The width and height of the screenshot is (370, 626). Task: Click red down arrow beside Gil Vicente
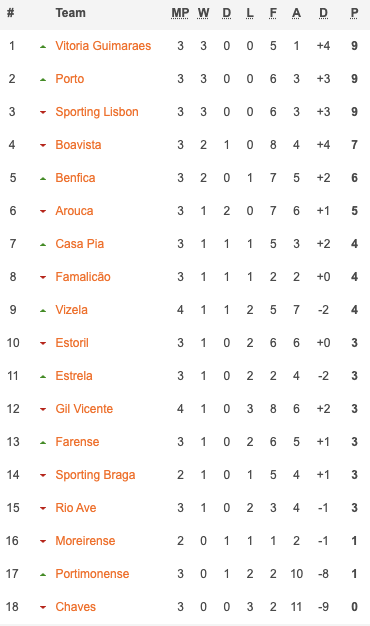pyautogui.click(x=43, y=410)
